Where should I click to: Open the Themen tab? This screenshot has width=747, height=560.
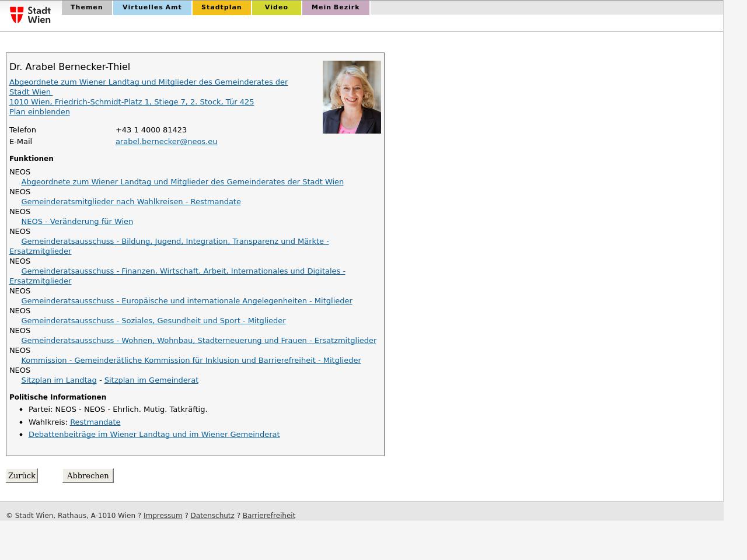pos(86,8)
